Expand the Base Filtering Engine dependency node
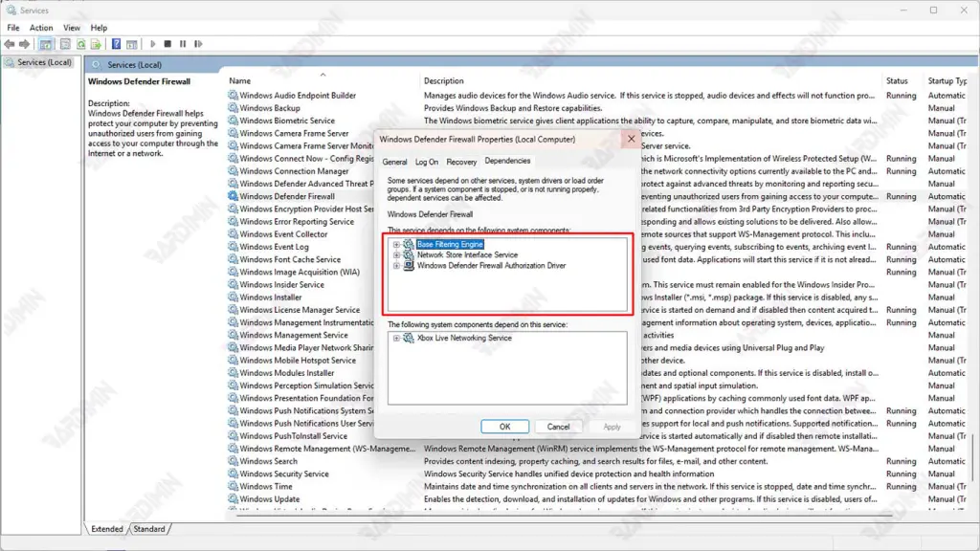 coord(396,244)
